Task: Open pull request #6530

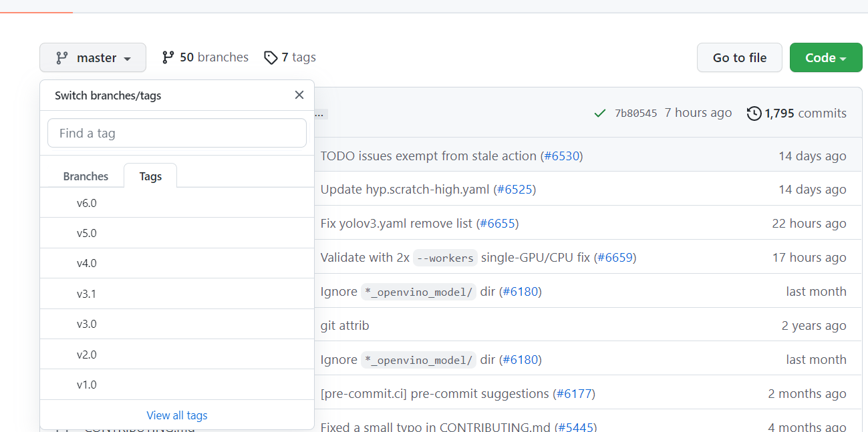Action: coord(561,156)
